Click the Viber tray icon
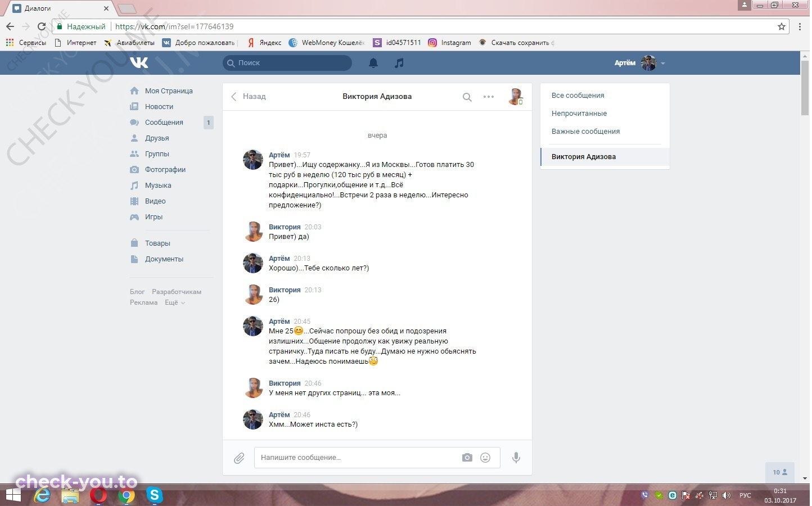This screenshot has height=506, width=812. click(645, 495)
